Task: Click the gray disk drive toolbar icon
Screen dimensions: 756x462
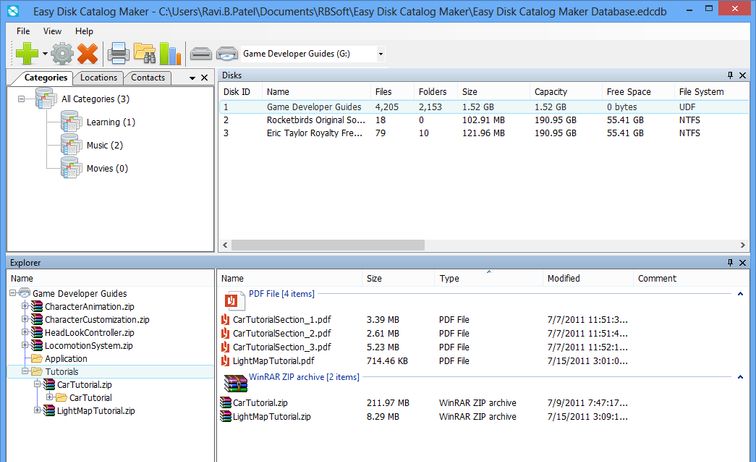Action: pyautogui.click(x=201, y=54)
